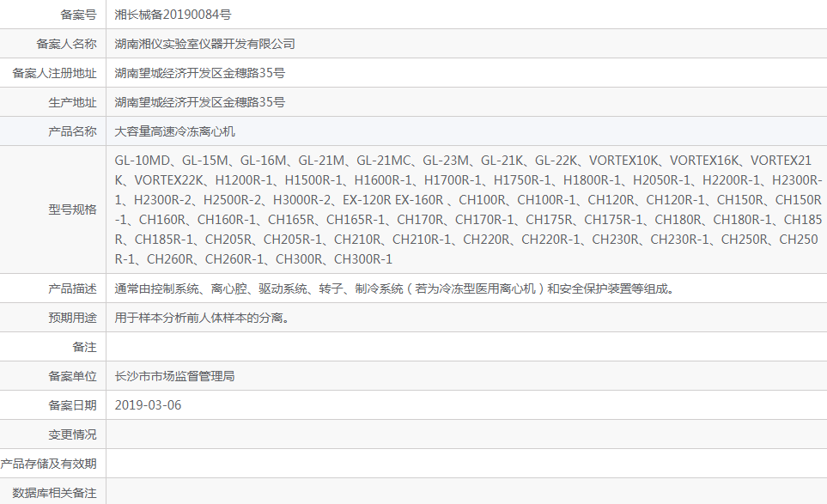Click the 预期用途 label
The height and width of the screenshot is (504, 827).
click(x=72, y=318)
